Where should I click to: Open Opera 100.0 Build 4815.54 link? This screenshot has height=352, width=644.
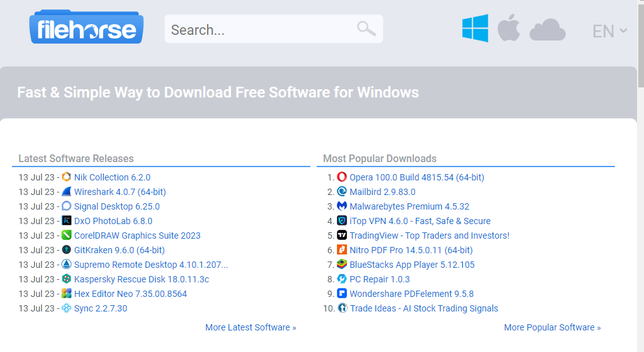(x=417, y=177)
